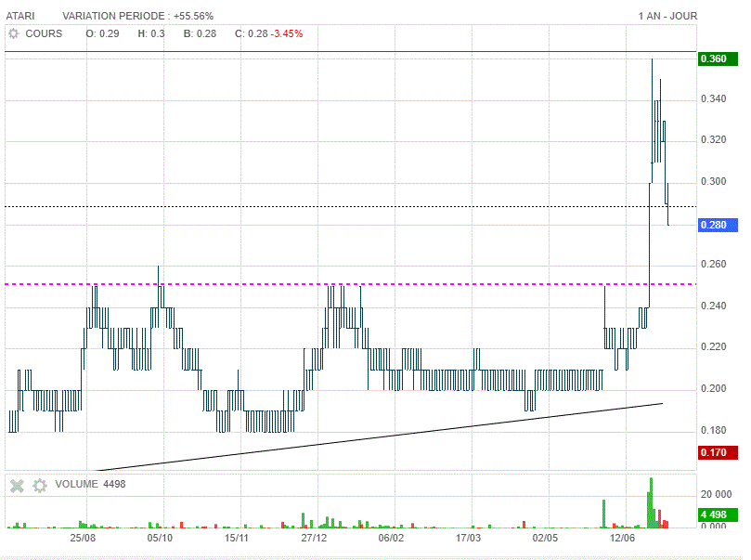The width and height of the screenshot is (751, 560).
Task: Click the 05/10 date axis label
Action: [160, 538]
